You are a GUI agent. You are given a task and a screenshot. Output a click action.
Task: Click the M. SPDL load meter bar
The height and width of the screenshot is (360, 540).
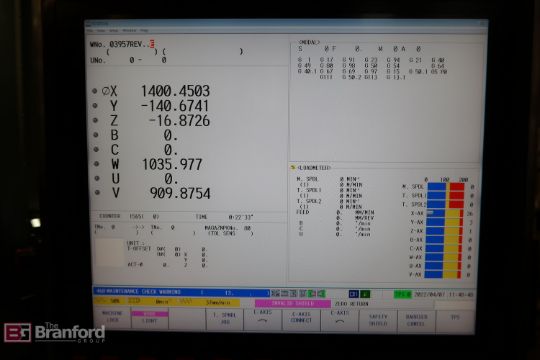pos(446,187)
